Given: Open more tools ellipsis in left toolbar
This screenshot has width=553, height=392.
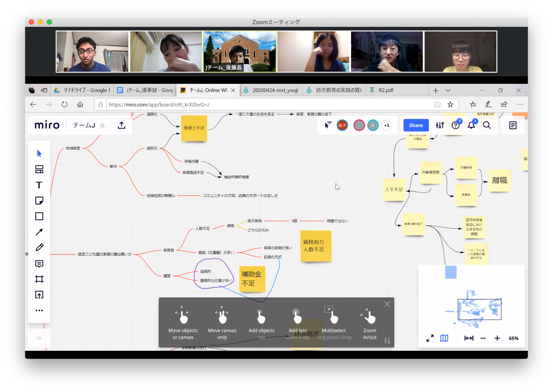Looking at the screenshot, I should click(39, 311).
